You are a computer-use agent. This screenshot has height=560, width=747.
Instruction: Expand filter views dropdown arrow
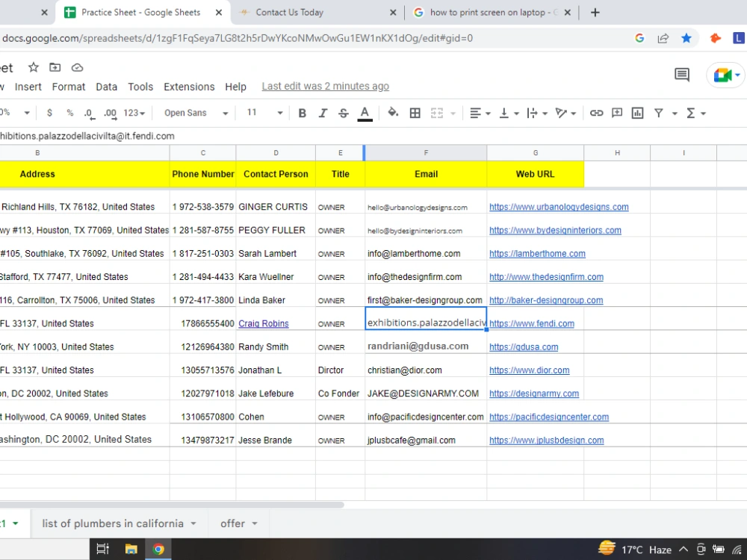click(x=675, y=113)
